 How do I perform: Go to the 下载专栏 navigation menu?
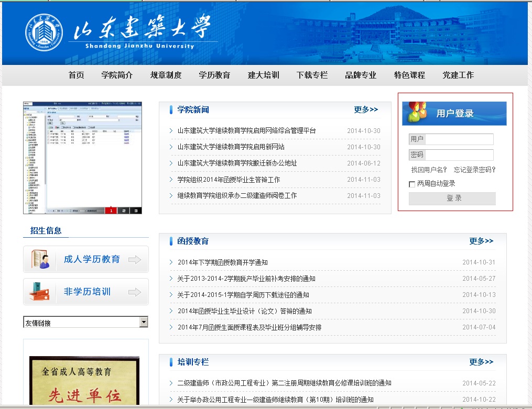click(312, 75)
